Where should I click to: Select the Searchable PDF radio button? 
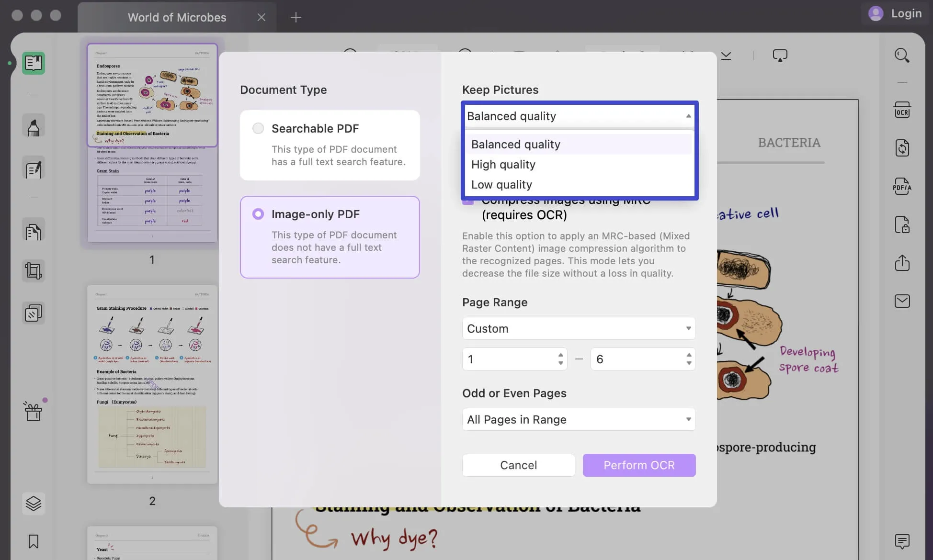[x=257, y=128]
